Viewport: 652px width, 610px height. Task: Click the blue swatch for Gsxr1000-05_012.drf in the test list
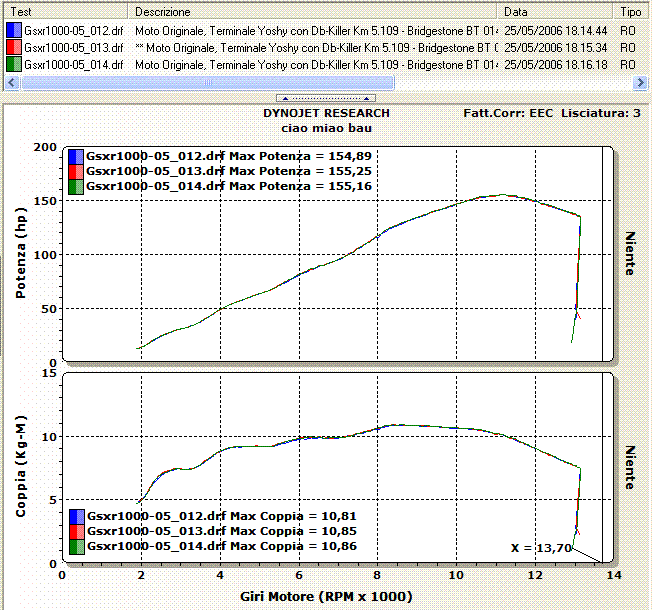tap(13, 31)
